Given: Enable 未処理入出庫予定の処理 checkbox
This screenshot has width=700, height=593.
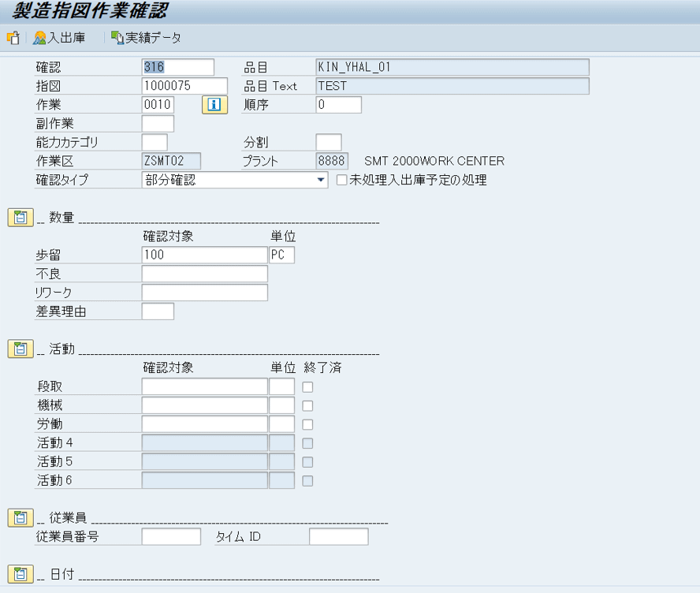Looking at the screenshot, I should (342, 181).
